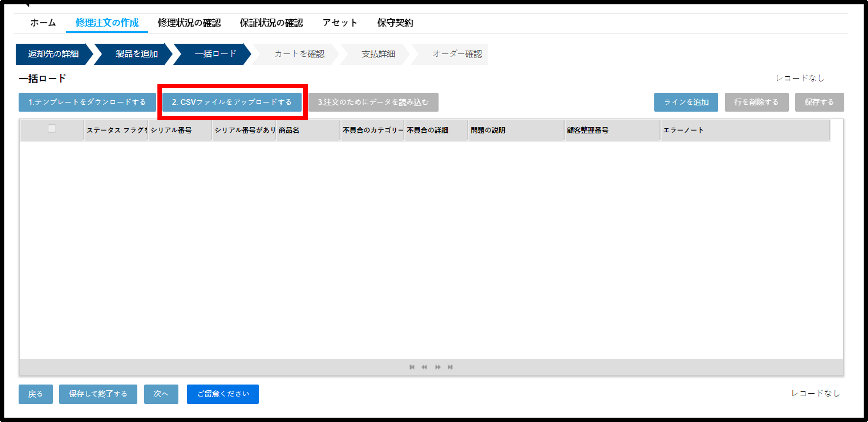This screenshot has width=868, height=422.
Task: Click 1.テンプレートをダウンロードする button
Action: coord(87,102)
